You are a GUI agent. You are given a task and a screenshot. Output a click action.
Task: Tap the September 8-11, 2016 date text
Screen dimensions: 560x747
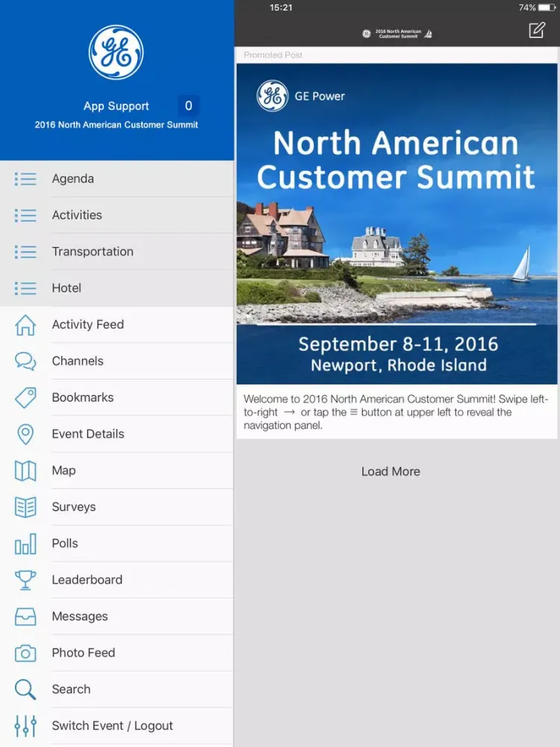(398, 344)
